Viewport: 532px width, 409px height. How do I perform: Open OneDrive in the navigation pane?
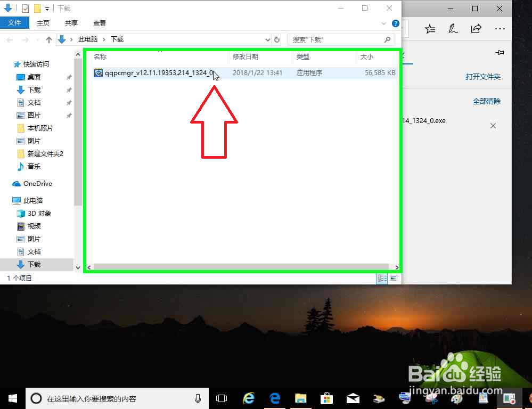point(37,184)
